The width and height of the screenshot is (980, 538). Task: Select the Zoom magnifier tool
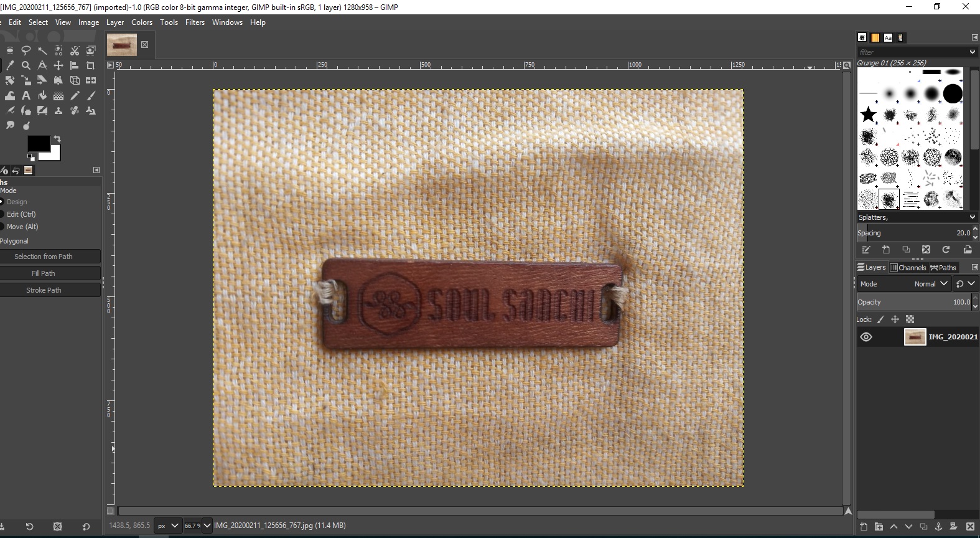[x=26, y=65]
